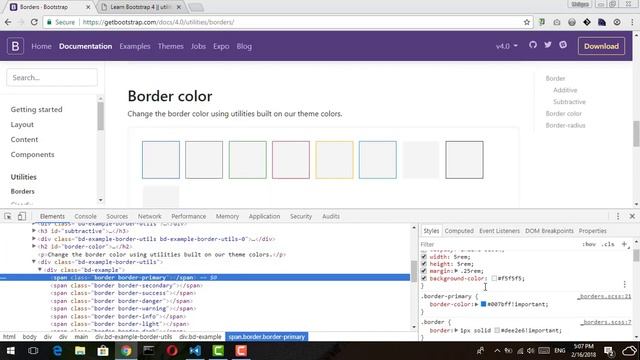
Task: Open the Twitter icon link in navbar
Action: coord(548,45)
